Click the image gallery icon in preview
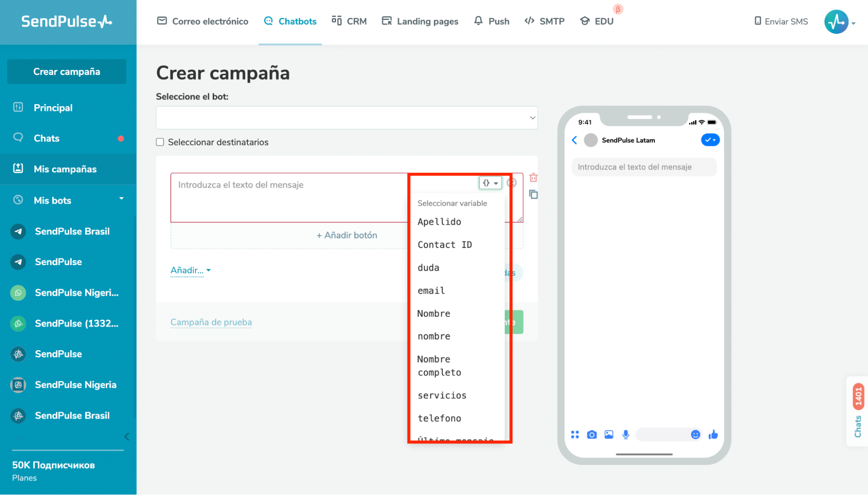The width and height of the screenshot is (868, 495). 609,435
